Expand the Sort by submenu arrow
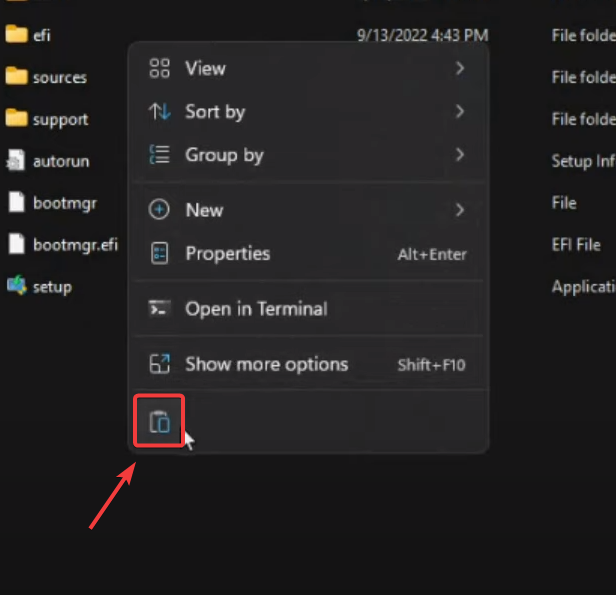Viewport: 616px width, 595px height. (x=460, y=111)
